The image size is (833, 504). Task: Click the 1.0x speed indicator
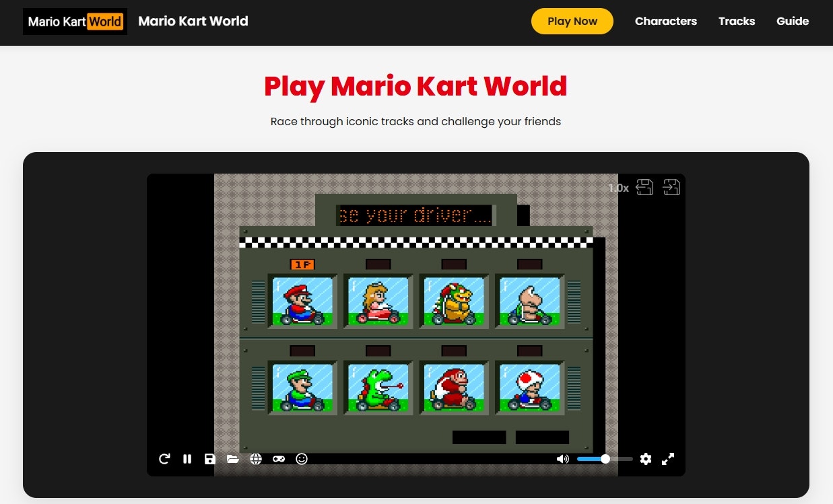[x=618, y=188]
